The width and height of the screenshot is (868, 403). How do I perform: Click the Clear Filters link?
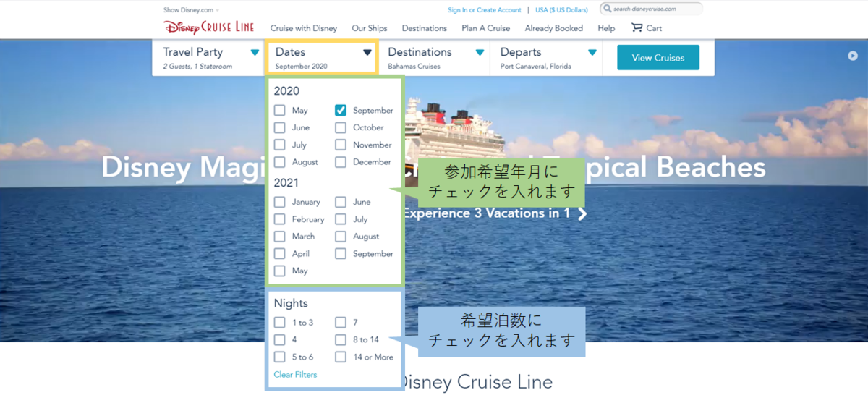295,375
